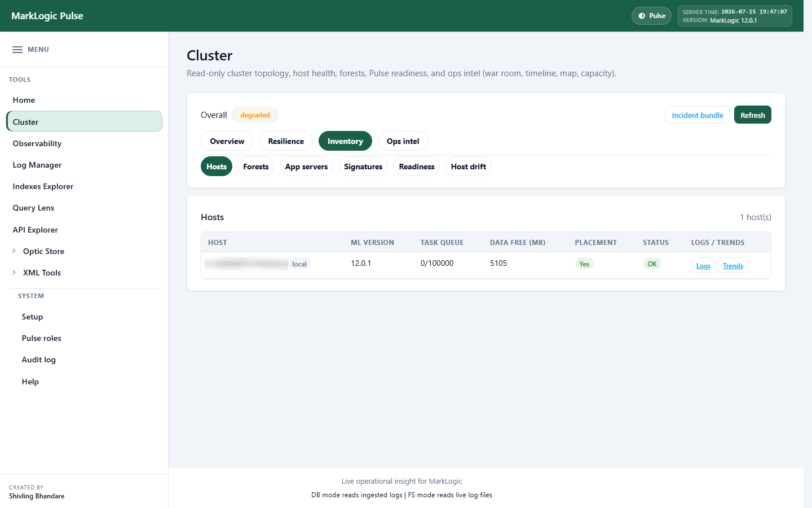This screenshot has width=812, height=508.
Task: Open Trends for the local host
Action: 733,265
